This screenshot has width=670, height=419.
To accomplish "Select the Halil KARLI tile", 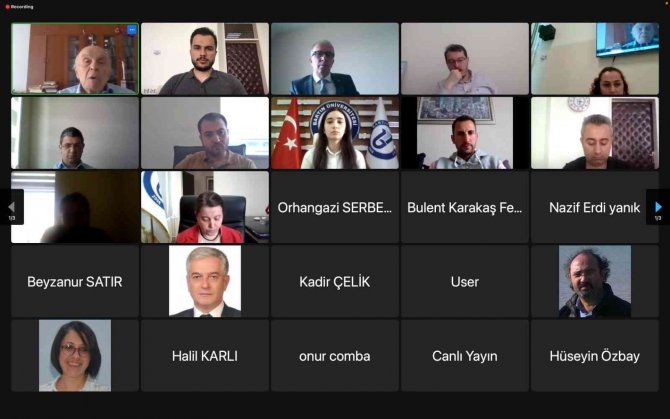I will point(205,356).
